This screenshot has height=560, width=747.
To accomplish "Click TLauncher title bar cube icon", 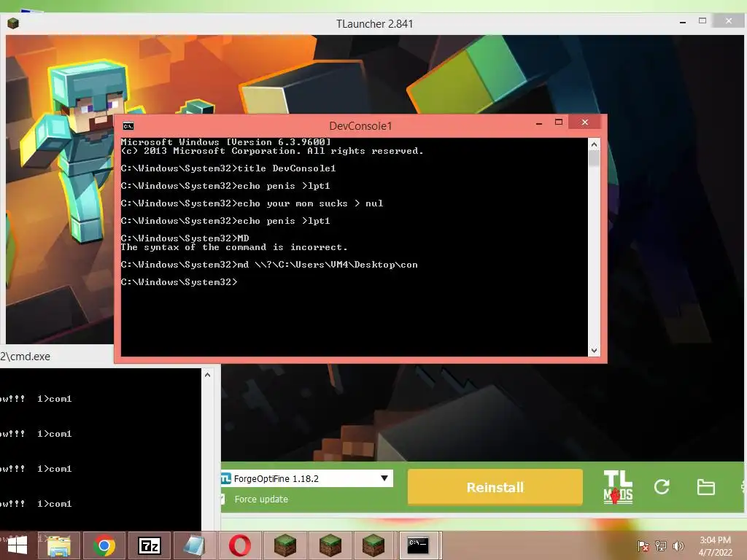I will 13,23.
